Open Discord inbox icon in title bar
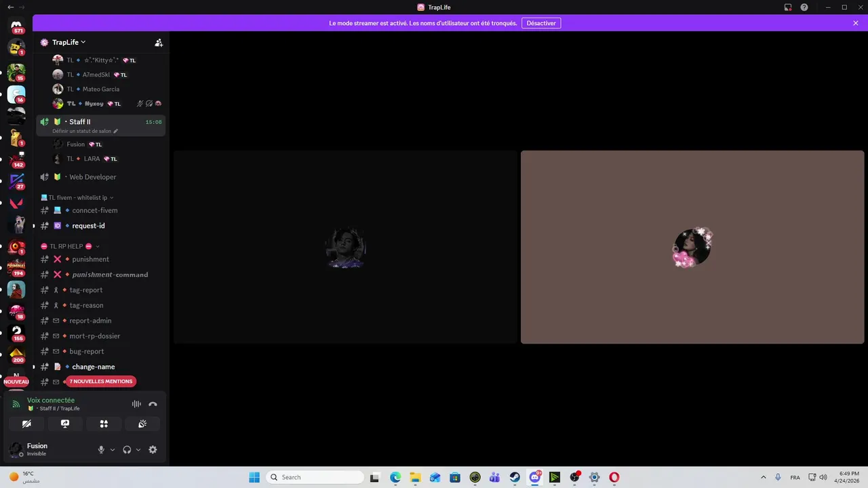 [x=788, y=7]
